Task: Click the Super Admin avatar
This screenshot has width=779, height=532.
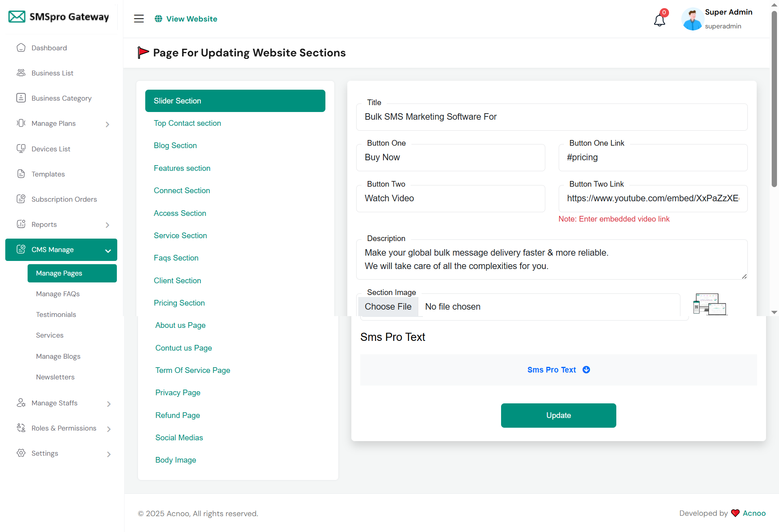Action: (x=692, y=19)
